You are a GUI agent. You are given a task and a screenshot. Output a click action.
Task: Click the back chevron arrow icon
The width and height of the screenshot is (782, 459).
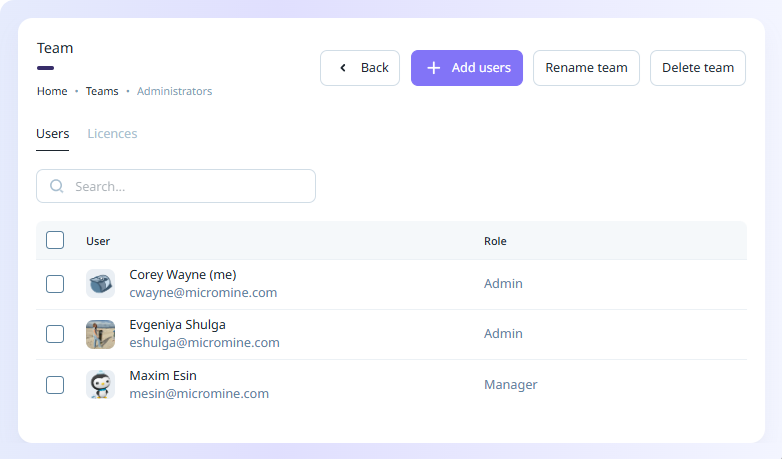point(343,68)
